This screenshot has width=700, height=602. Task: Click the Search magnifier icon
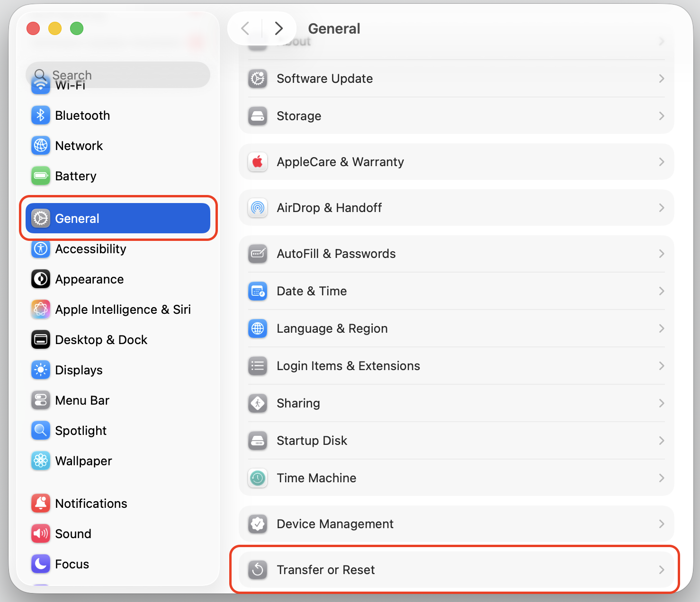click(41, 75)
